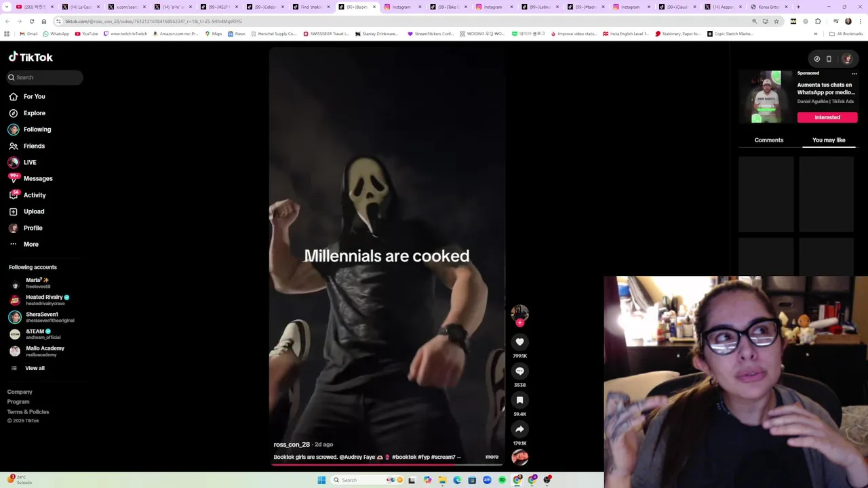The image size is (868, 488).
Task: Open ross_con_28 profile from video caption
Action: [x=292, y=445]
